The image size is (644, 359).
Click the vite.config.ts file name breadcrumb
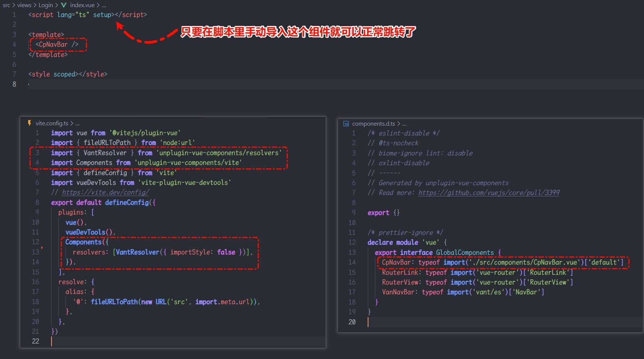pos(52,123)
